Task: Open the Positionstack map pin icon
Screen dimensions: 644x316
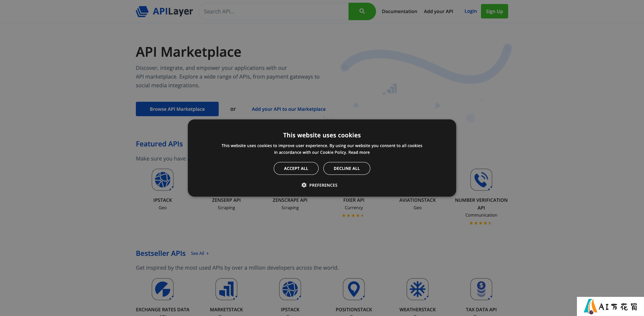Action: (354, 289)
